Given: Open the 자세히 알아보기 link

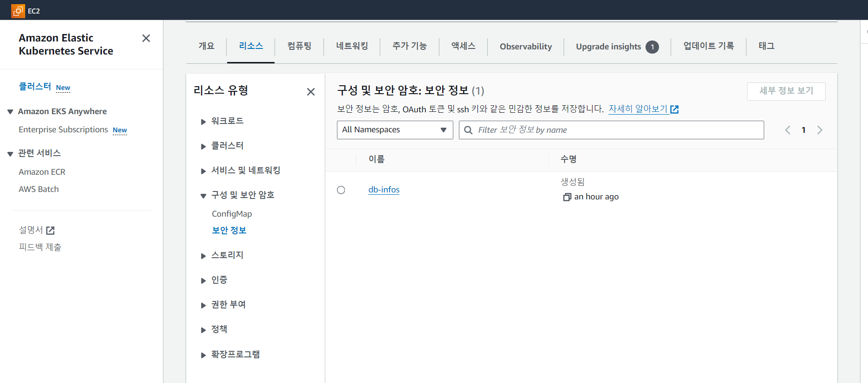Looking at the screenshot, I should coord(638,109).
